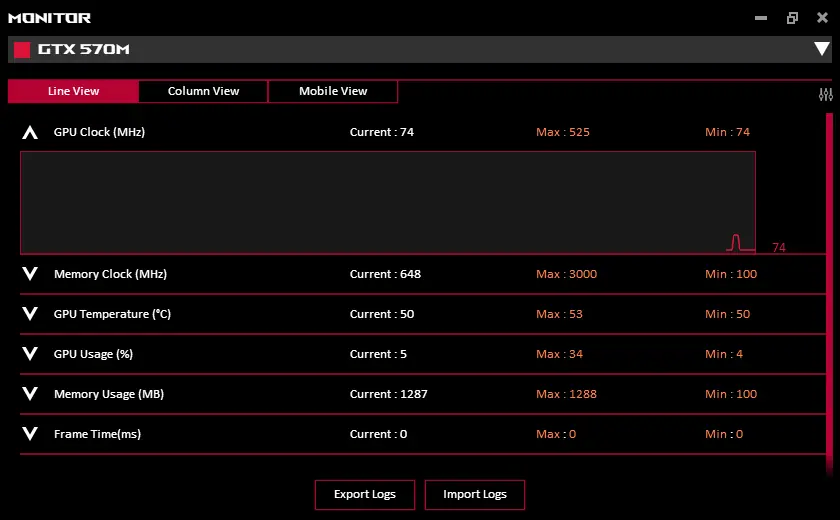Switch to the Mobile View tab
840x520 pixels.
[333, 91]
